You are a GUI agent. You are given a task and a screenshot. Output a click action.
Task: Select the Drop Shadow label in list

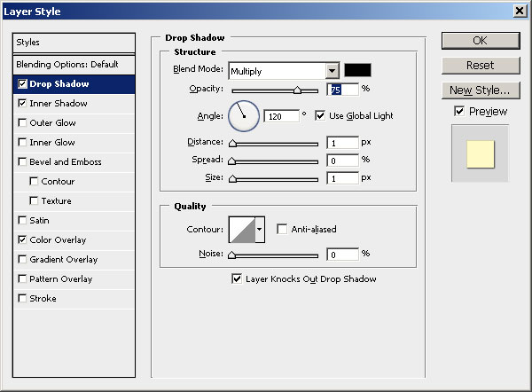[59, 84]
